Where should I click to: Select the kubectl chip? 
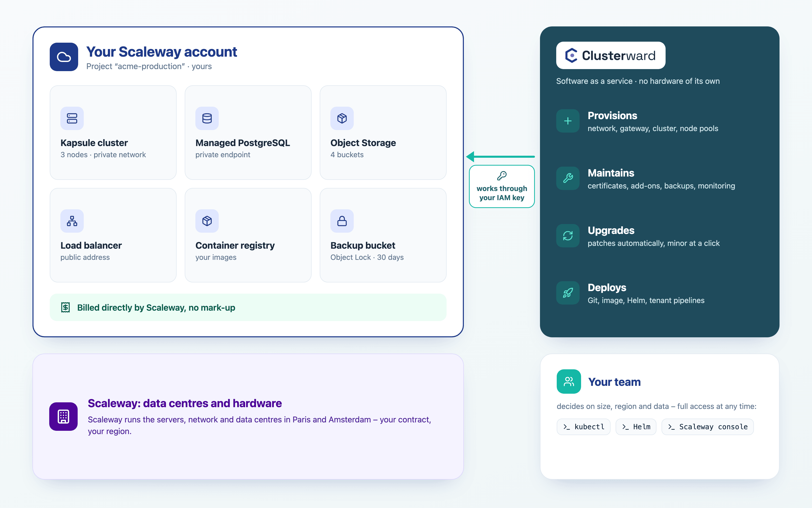(584, 427)
